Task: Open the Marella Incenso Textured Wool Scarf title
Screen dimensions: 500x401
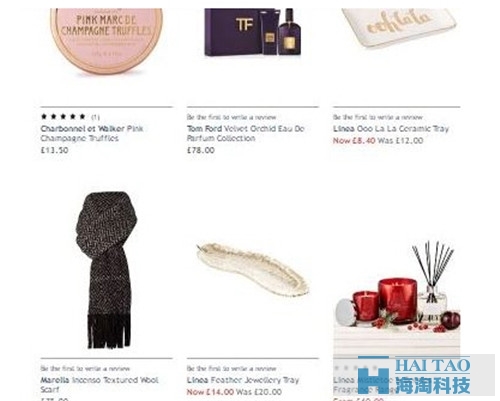Action: (x=99, y=384)
